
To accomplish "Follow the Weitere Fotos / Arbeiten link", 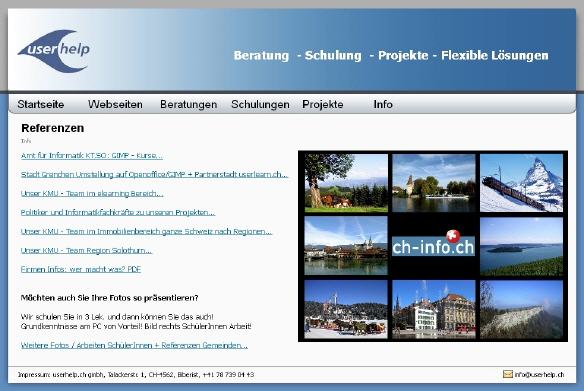I will coord(134,345).
